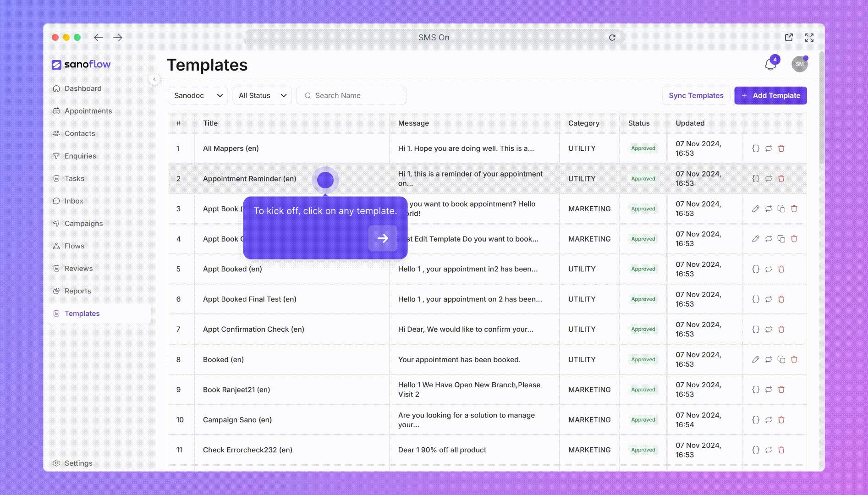Open the Inbox section
The width and height of the screenshot is (868, 495).
(74, 201)
